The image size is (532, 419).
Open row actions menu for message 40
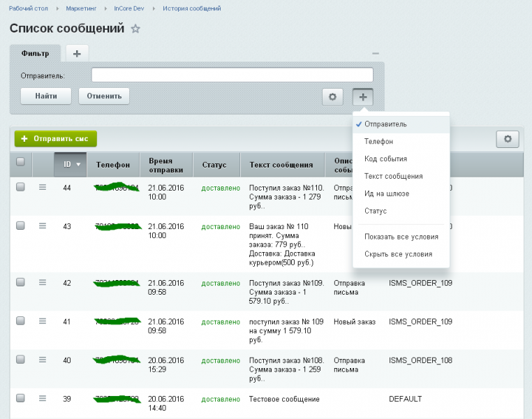click(42, 360)
